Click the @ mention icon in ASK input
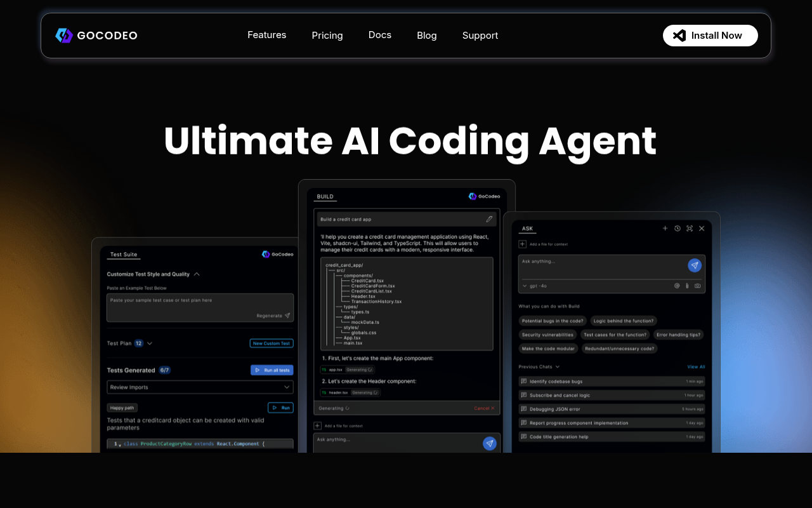This screenshot has width=812, height=508. coord(677,286)
